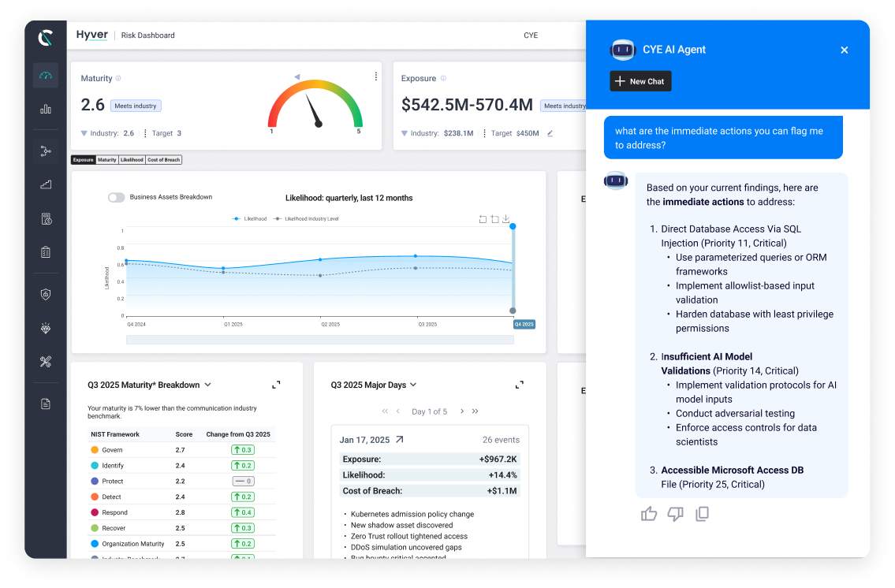
Task: Click the chart time range slider bar
Action: [319, 340]
